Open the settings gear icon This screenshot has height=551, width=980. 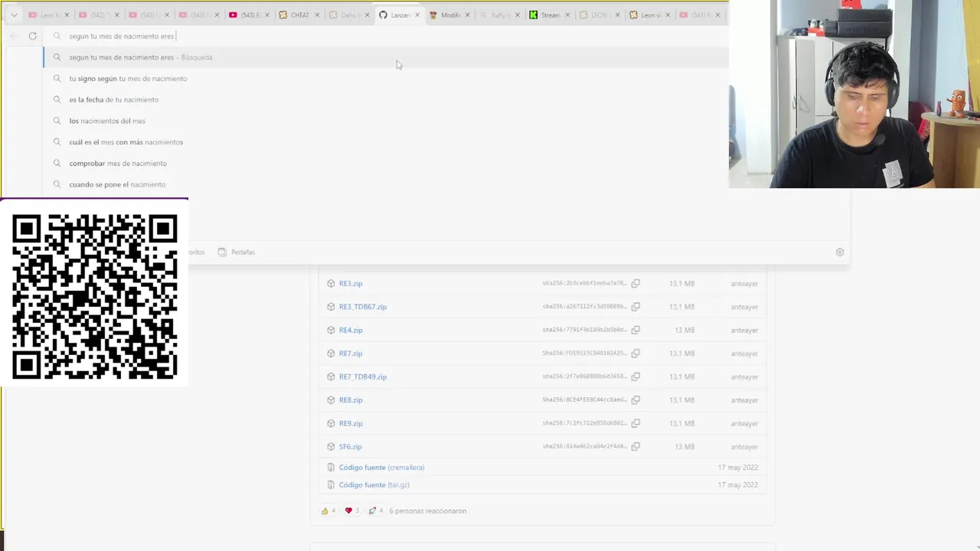[x=840, y=252]
